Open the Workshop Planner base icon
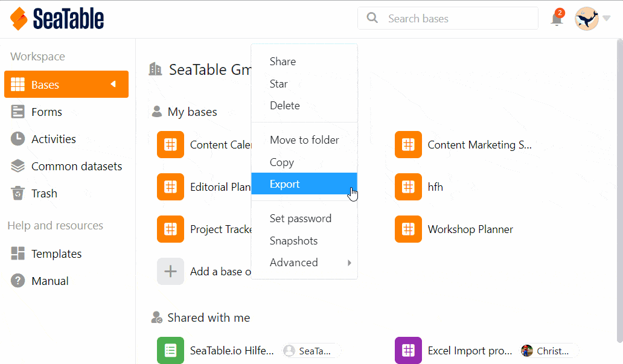Viewport: 623px width, 364px height. coord(408,229)
